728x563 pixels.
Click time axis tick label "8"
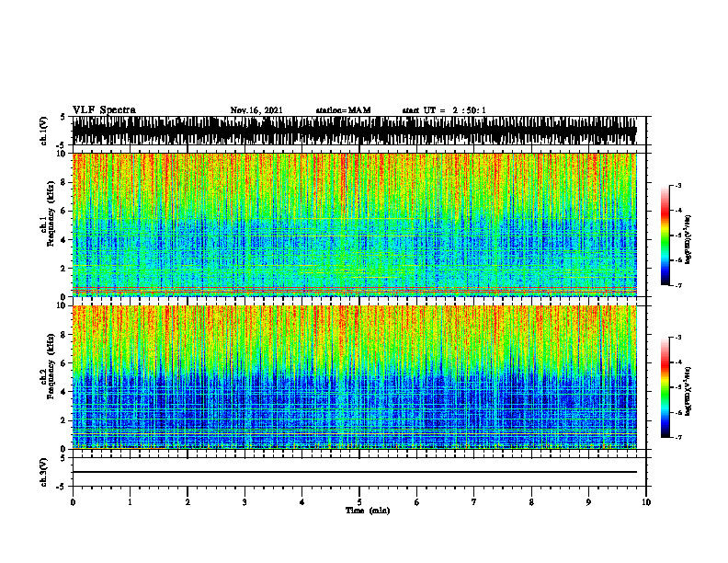pyautogui.click(x=531, y=502)
